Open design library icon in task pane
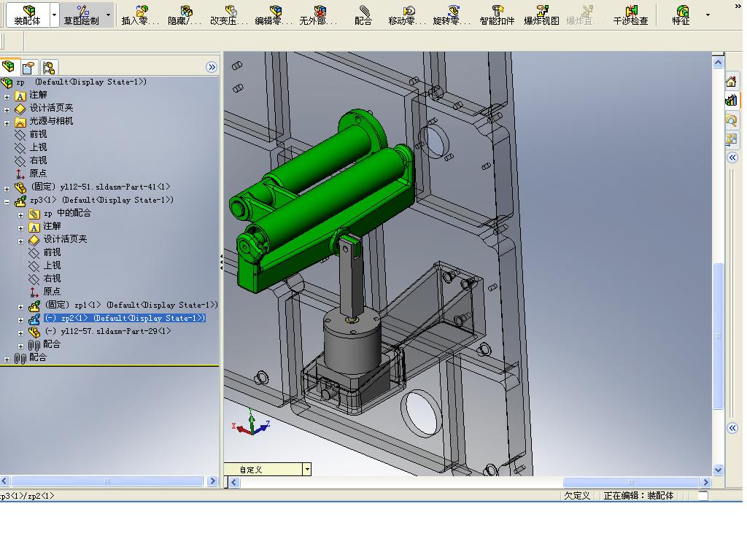Image resolution: width=747 pixels, height=560 pixels. click(731, 101)
